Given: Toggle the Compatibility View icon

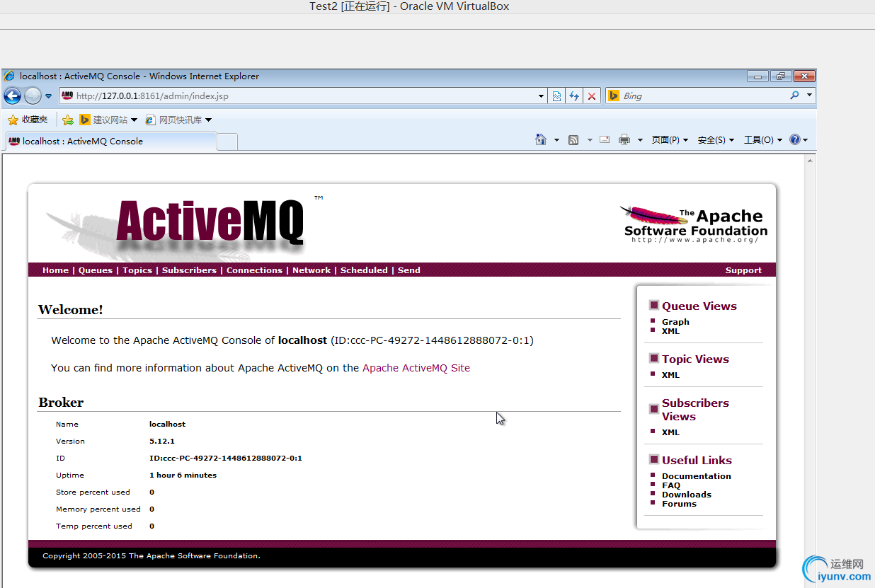Looking at the screenshot, I should point(557,96).
